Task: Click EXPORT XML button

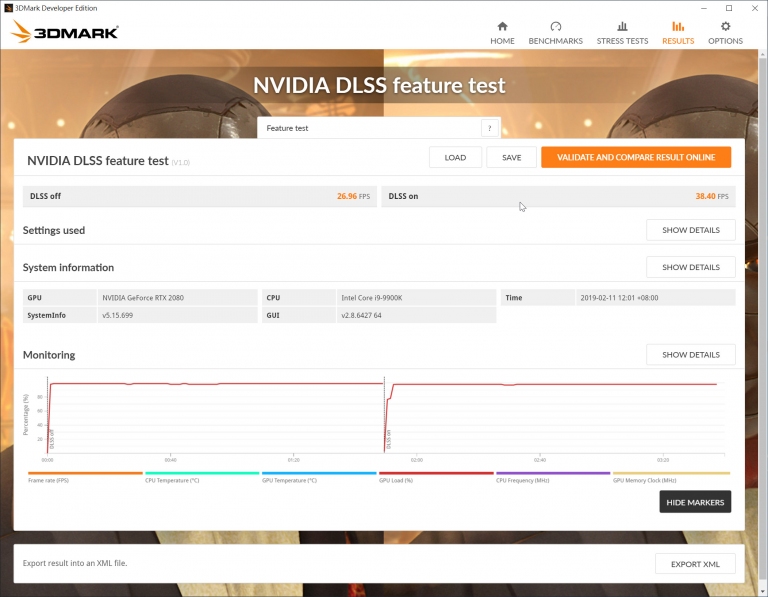Action: pos(695,564)
